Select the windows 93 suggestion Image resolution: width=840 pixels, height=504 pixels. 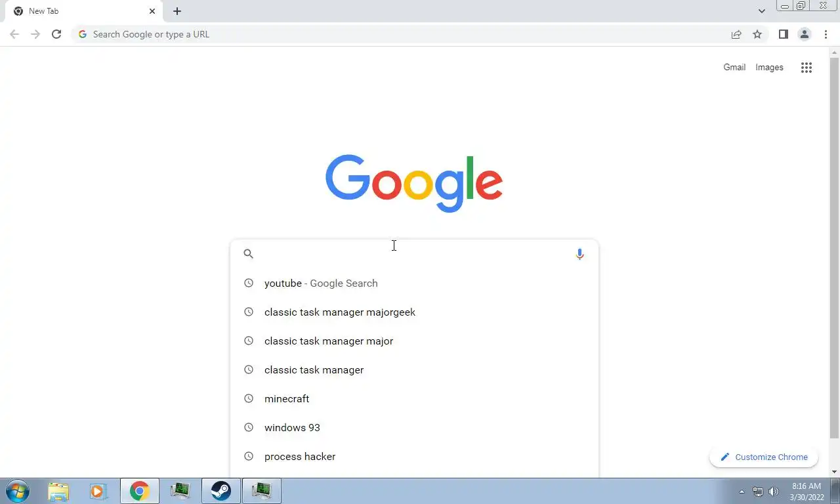pos(414,427)
